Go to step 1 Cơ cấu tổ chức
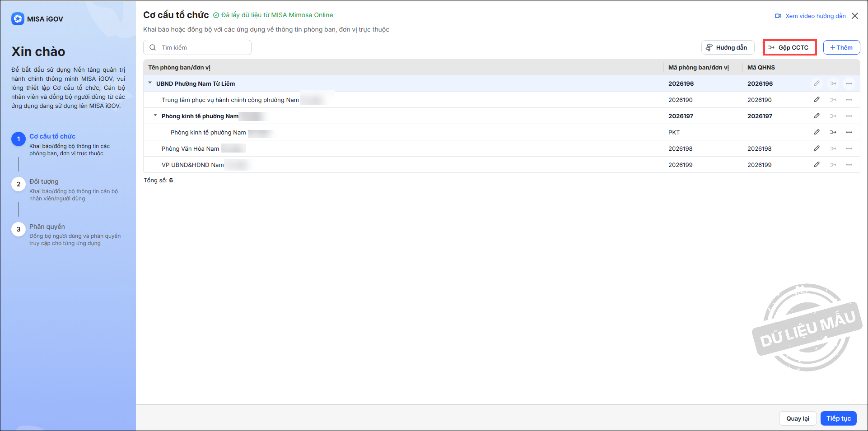Image resolution: width=868 pixels, height=431 pixels. [x=52, y=136]
